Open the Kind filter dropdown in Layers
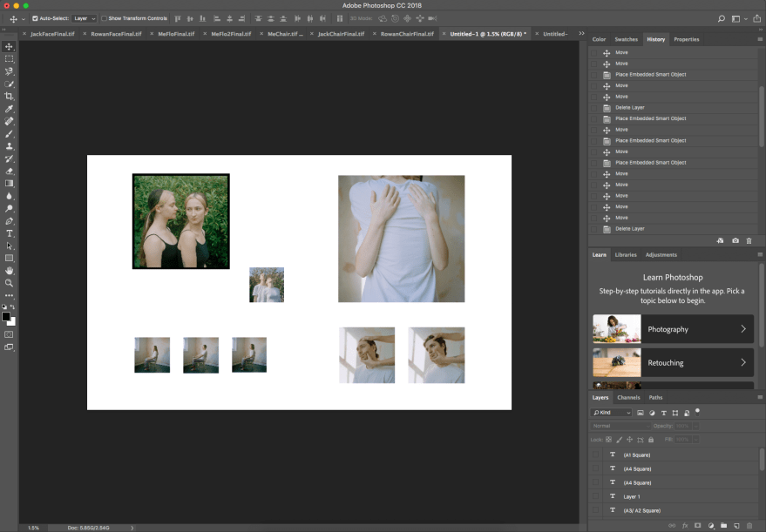 (613, 412)
